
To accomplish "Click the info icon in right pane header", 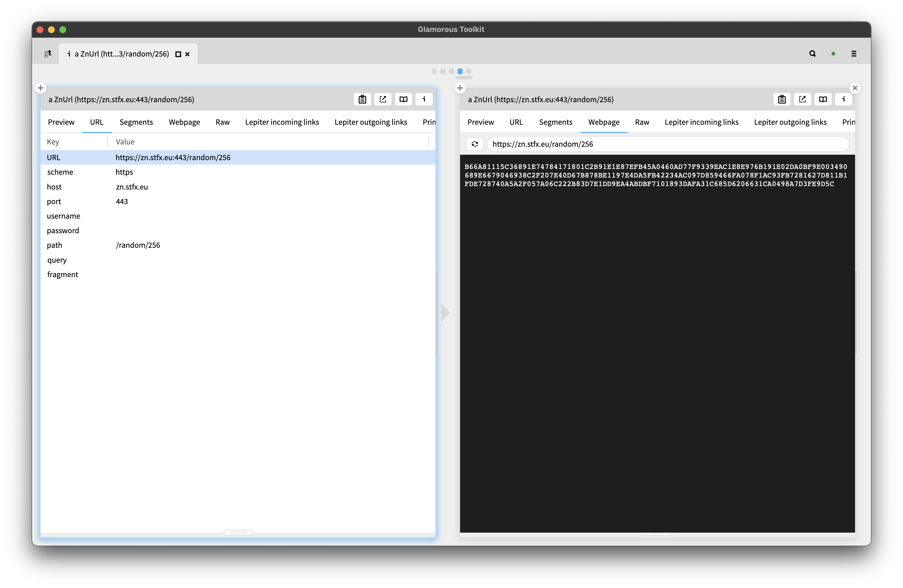I will coord(843,99).
